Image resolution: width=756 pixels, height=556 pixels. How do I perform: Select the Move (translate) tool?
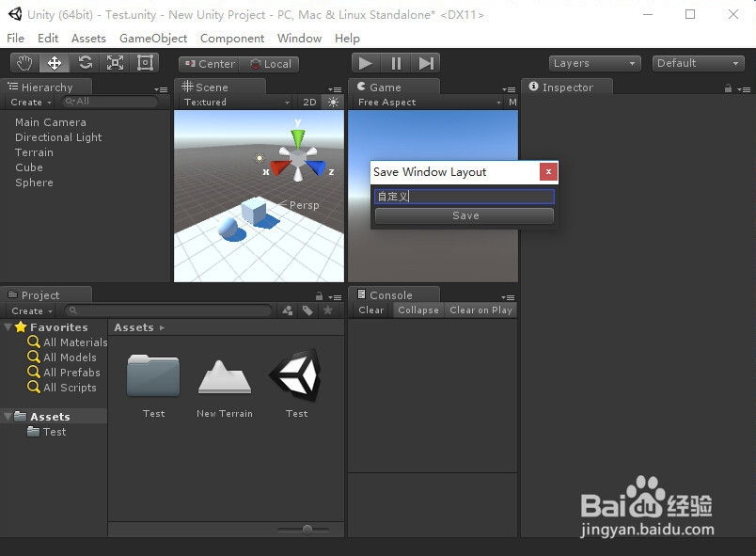54,63
